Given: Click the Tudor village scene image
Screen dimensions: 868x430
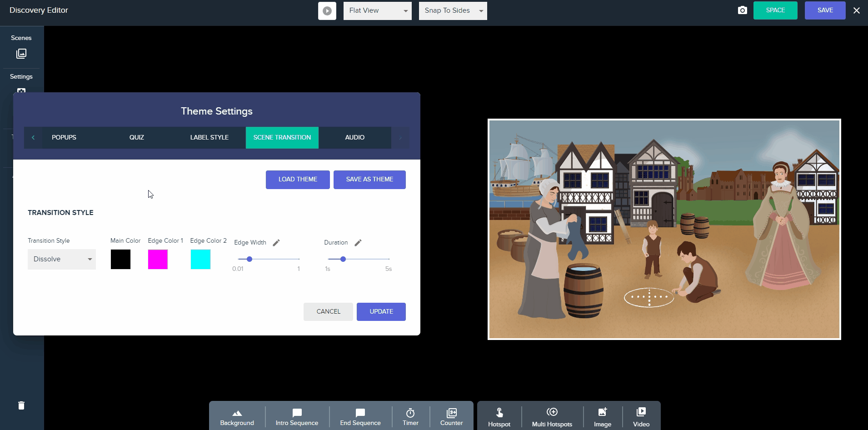Looking at the screenshot, I should pos(664,230).
